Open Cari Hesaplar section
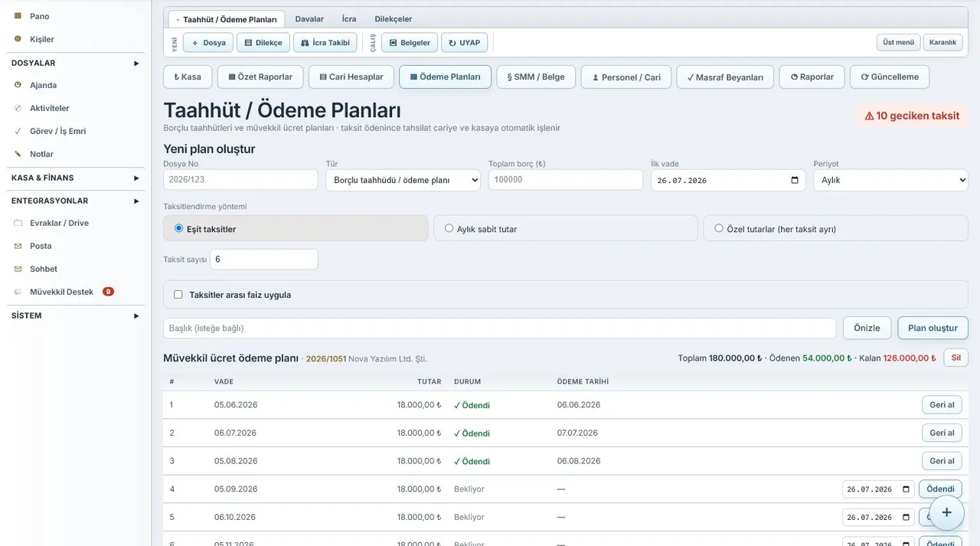The image size is (980, 546). click(x=351, y=77)
